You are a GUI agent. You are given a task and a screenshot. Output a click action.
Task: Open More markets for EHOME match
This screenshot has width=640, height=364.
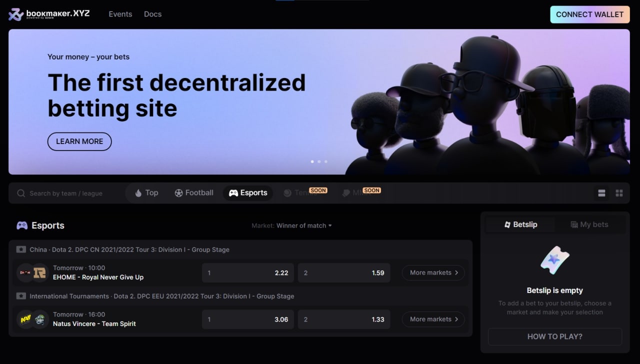433,272
